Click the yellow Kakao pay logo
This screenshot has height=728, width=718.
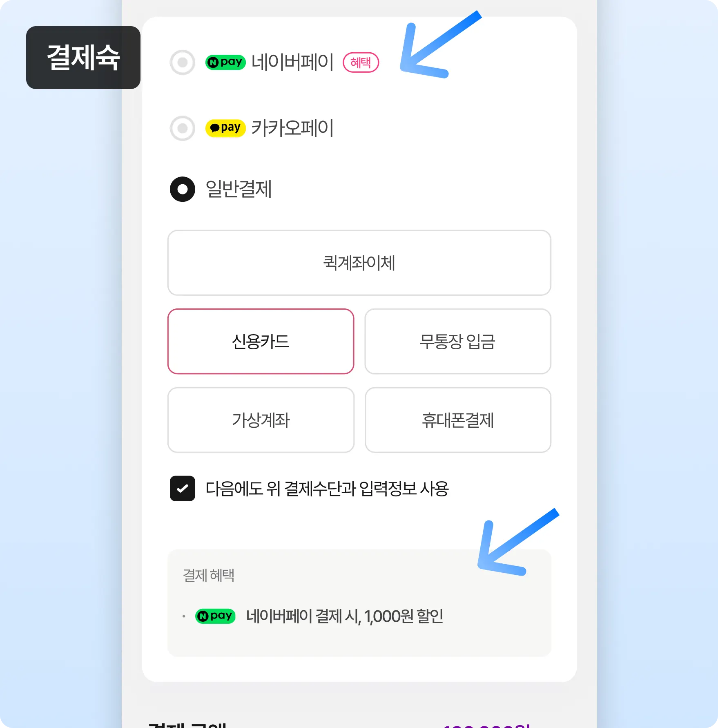click(x=225, y=128)
